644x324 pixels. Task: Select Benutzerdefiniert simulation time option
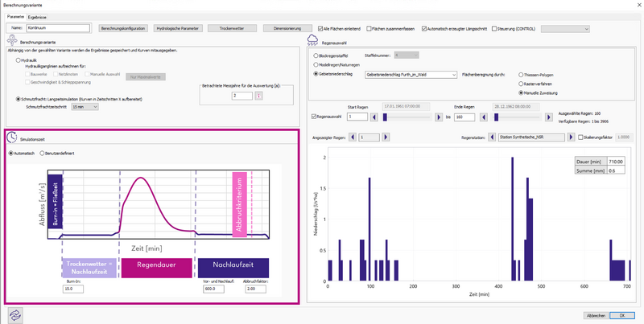(42, 153)
